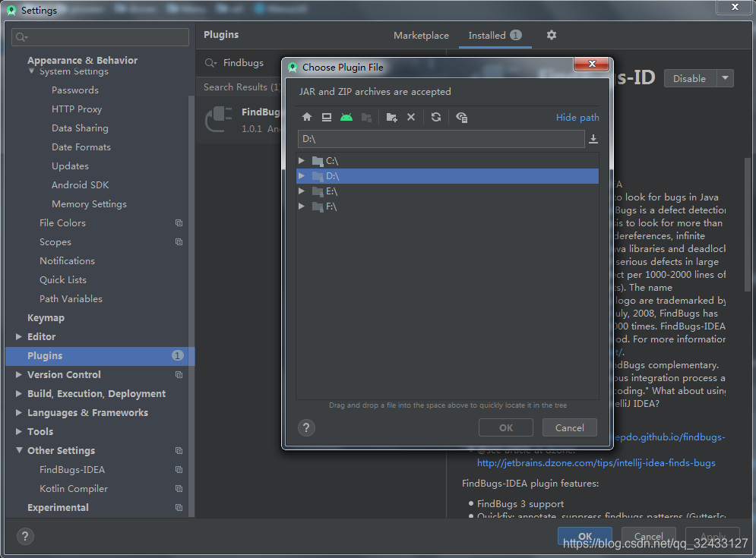Expand the Tools settings section
The height and width of the screenshot is (558, 756).
point(19,431)
